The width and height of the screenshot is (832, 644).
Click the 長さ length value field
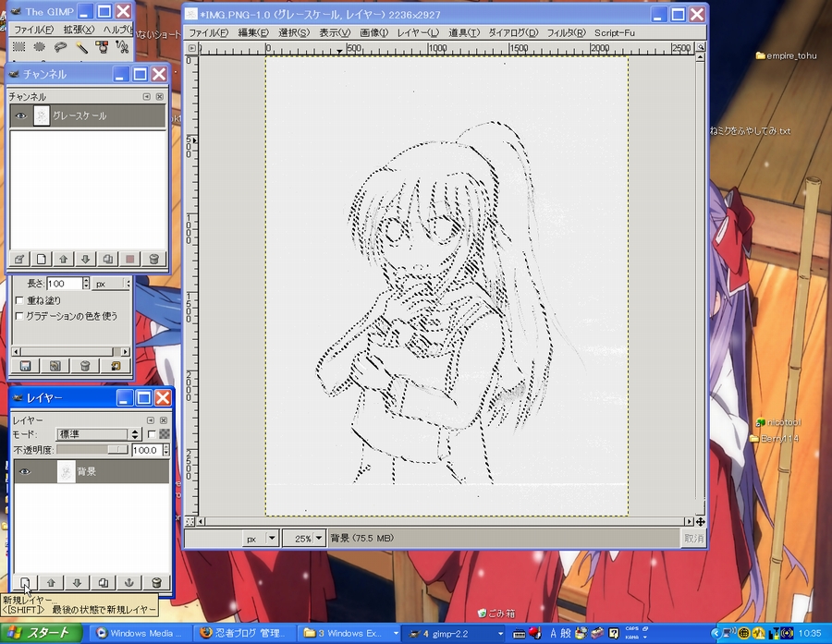coord(65,284)
